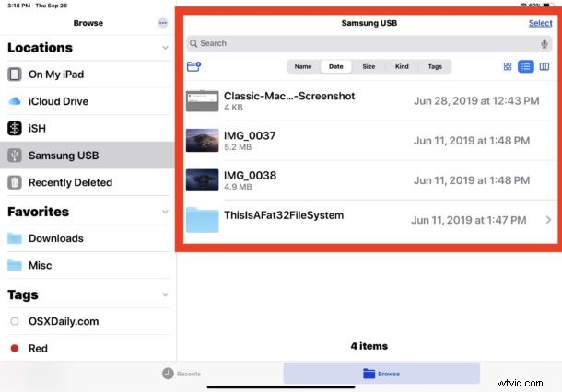Click the magnifying glass search icon
Image resolution: width=562 pixels, height=392 pixels.
click(193, 43)
